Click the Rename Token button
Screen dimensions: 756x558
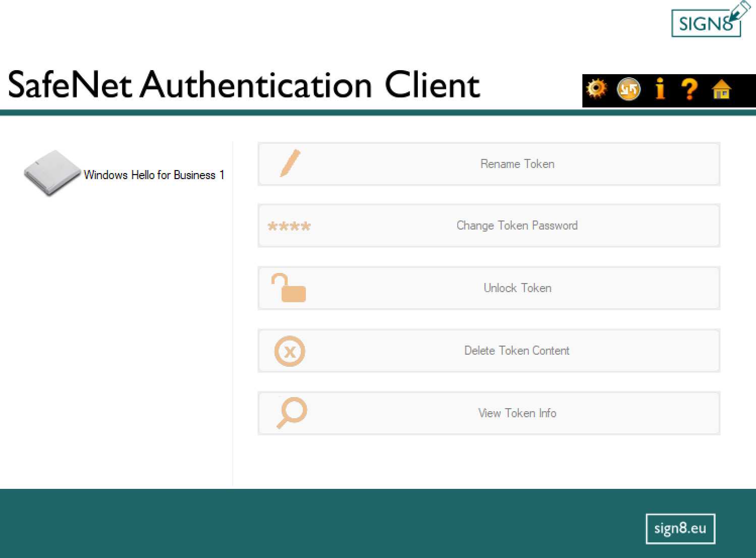[489, 164]
